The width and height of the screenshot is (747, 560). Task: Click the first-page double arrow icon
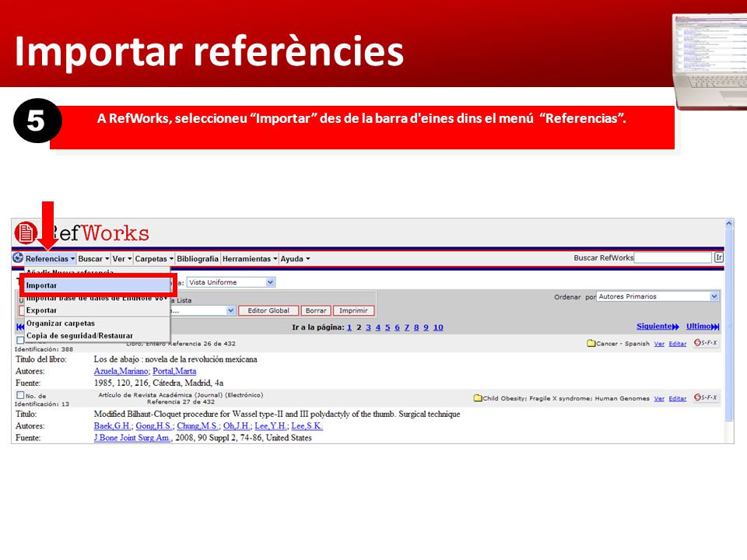coord(20,327)
